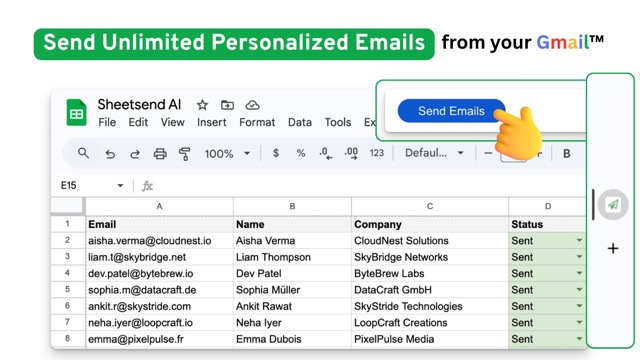The width and height of the screenshot is (640, 360).
Task: Open Status dropdown for Liam Thompson
Action: 579,257
